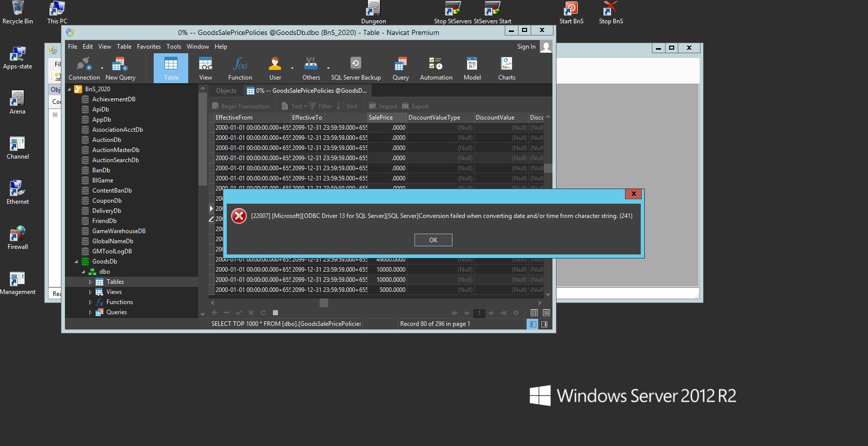Click the stop icon in record toolbar

tap(275, 313)
